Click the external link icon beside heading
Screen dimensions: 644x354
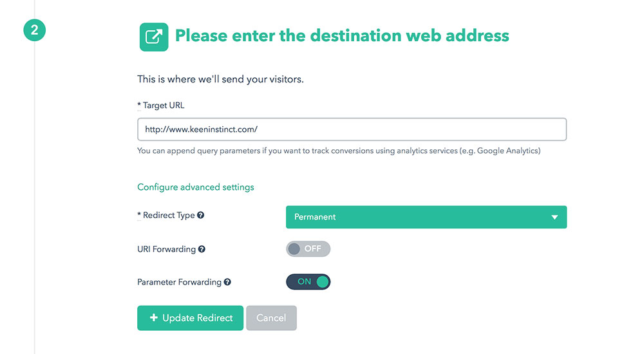(154, 37)
